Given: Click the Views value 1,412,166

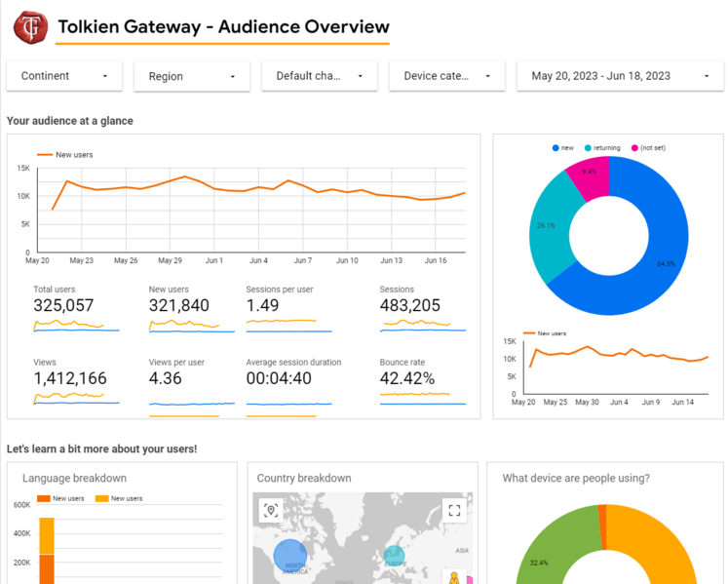Looking at the screenshot, I should coord(70,378).
